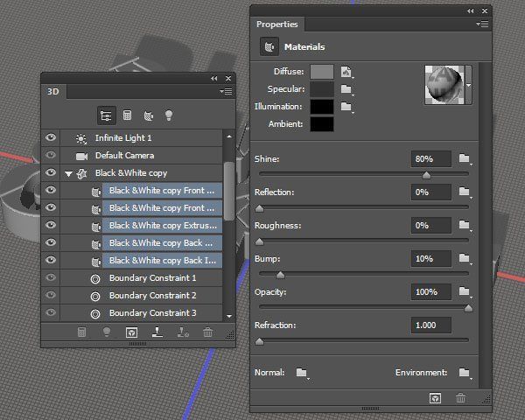Show Boundary Constraint 2 visibility eye
The height and width of the screenshot is (420, 525).
pyautogui.click(x=51, y=295)
